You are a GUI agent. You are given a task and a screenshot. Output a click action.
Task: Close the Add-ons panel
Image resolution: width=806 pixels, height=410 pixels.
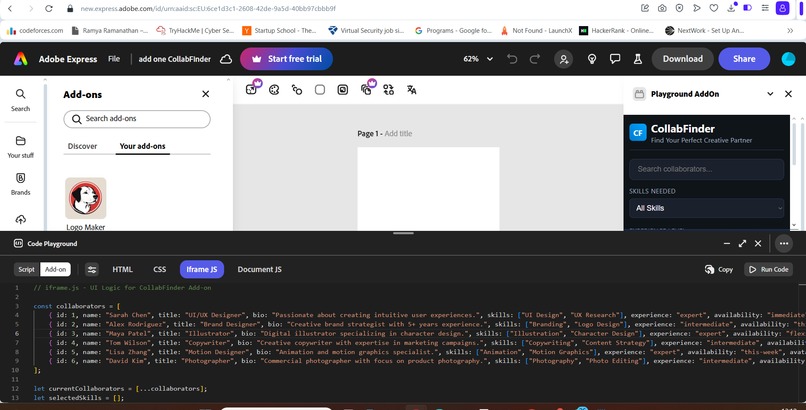tap(206, 94)
